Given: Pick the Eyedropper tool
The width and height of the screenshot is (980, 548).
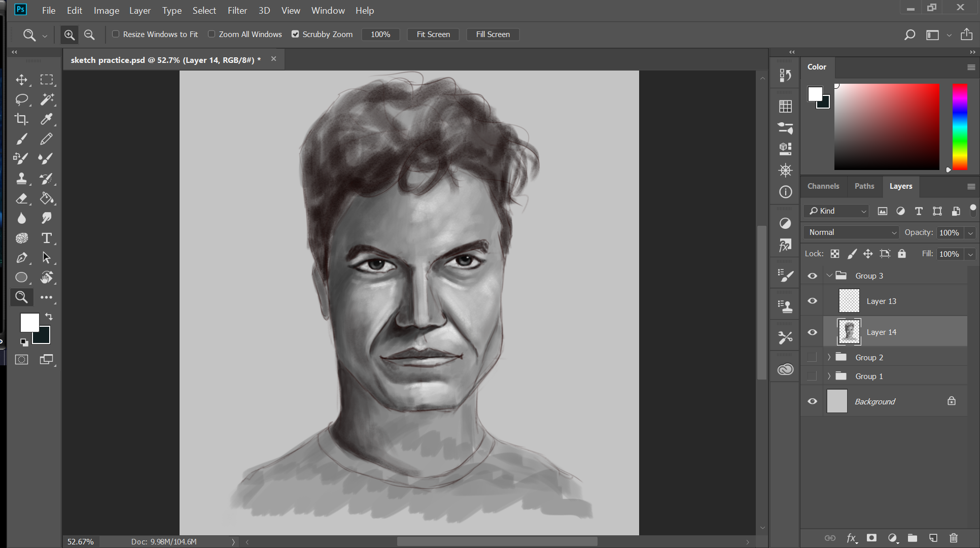Looking at the screenshot, I should (46, 119).
